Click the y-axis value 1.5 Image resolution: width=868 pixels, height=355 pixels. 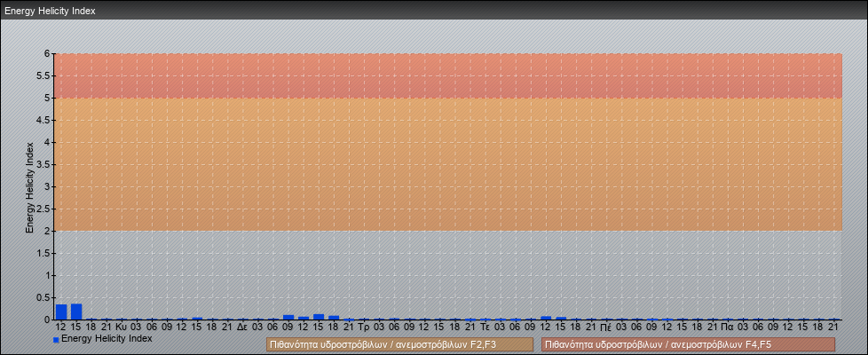tap(44, 253)
